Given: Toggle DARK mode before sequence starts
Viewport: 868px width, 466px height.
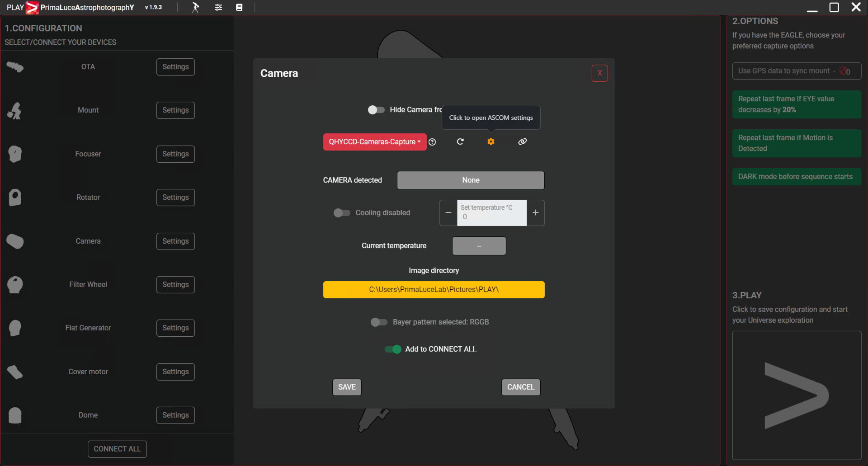Looking at the screenshot, I should 797,177.
